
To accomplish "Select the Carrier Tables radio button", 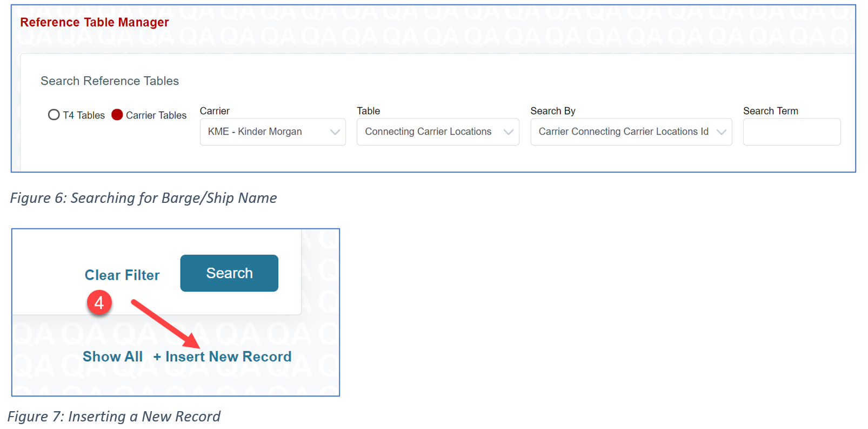I will pyautogui.click(x=117, y=115).
